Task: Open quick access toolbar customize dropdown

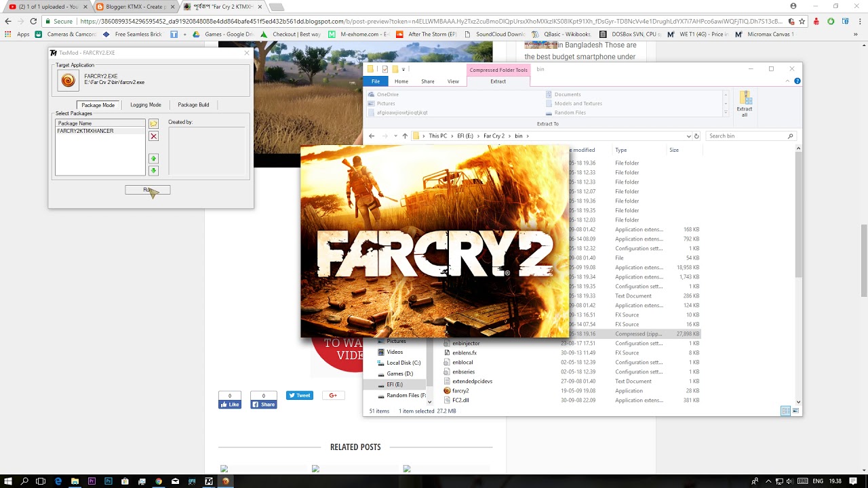Action: coord(403,69)
